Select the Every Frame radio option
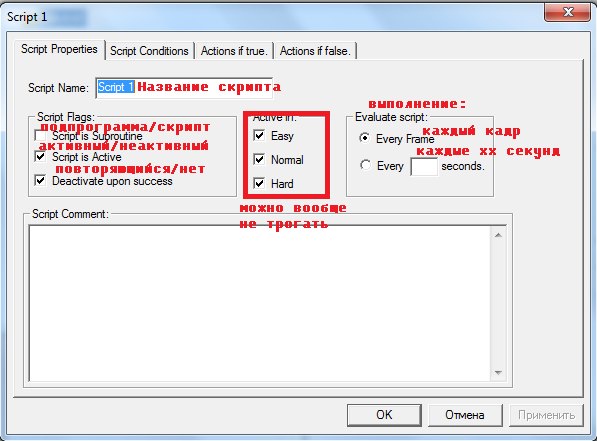This screenshot has height=441, width=597. coord(364,138)
